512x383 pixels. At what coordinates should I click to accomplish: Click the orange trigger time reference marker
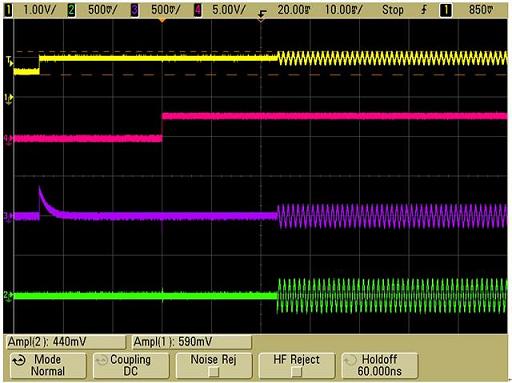(162, 21)
